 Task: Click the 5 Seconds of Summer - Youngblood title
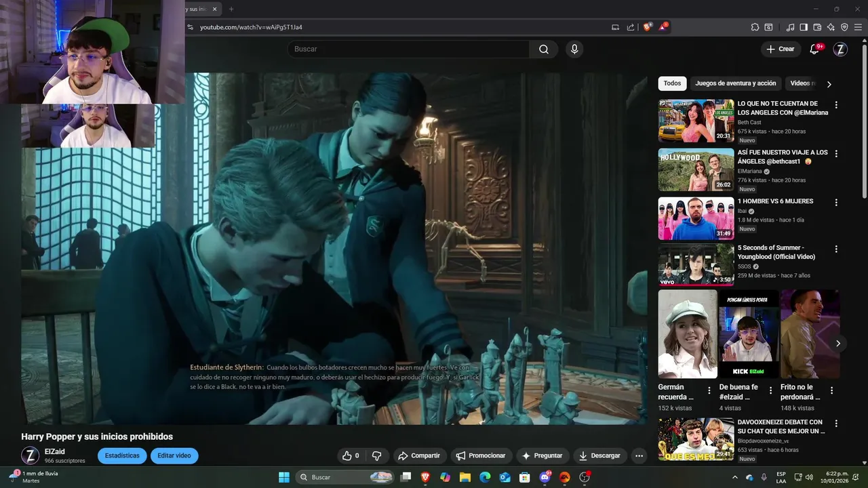click(x=776, y=252)
